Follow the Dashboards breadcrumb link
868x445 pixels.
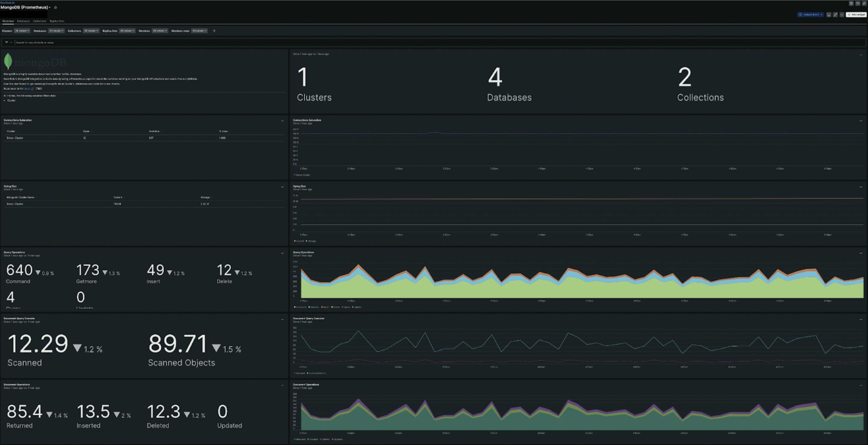[7, 2]
